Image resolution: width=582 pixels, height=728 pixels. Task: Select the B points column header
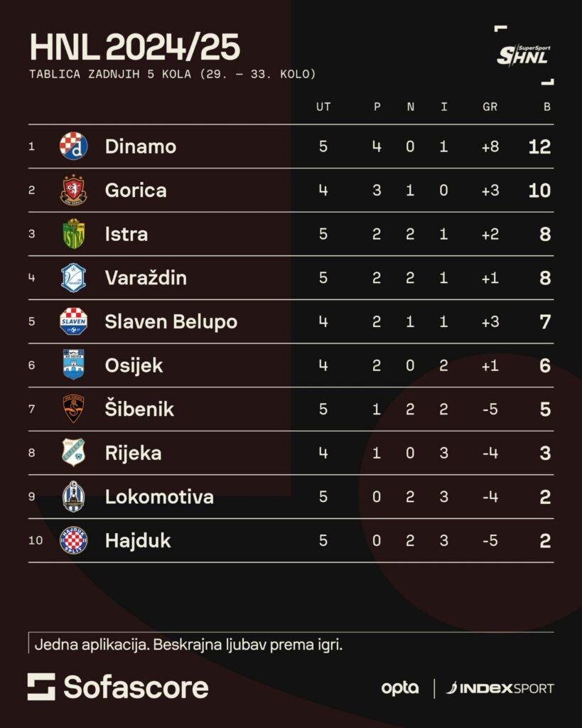click(x=546, y=107)
